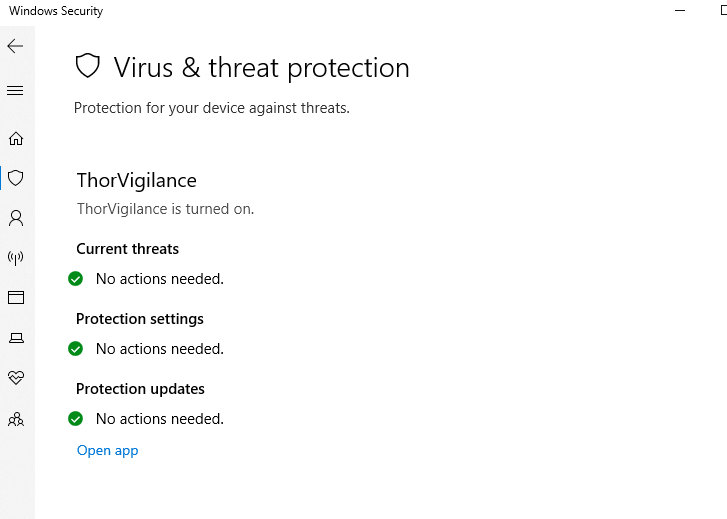Click the Open app link

[107, 450]
